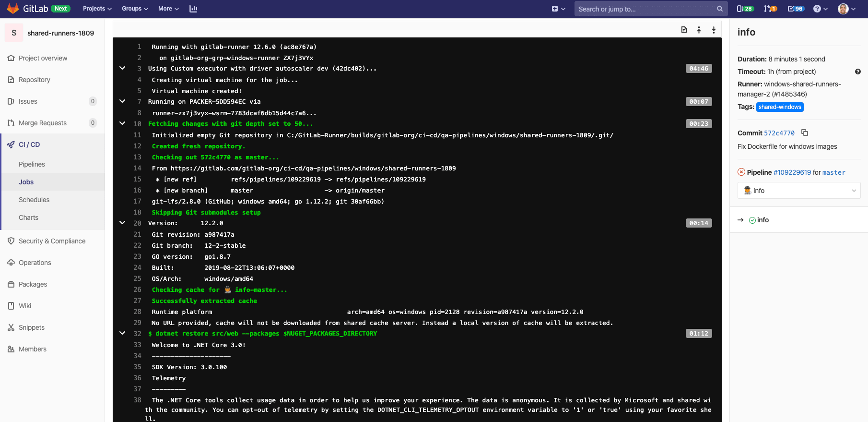This screenshot has width=868, height=422.
Task: Open issues counter showing 28
Action: pyautogui.click(x=745, y=9)
